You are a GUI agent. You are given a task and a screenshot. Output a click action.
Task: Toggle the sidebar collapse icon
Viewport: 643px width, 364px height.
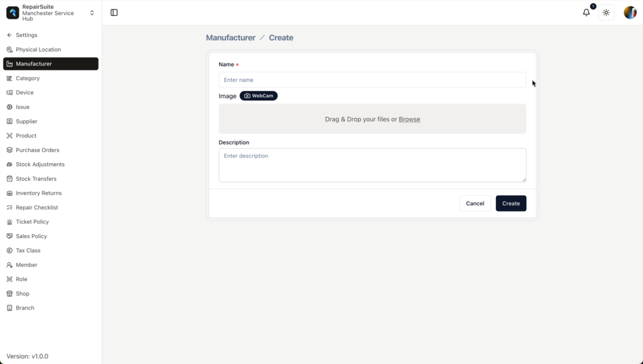[x=114, y=13]
